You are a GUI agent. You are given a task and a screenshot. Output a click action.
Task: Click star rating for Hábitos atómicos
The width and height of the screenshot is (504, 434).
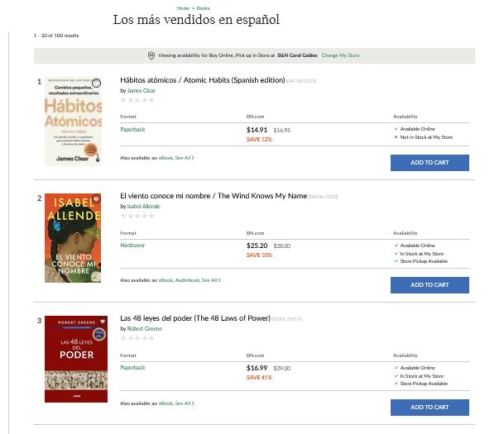pos(137,100)
